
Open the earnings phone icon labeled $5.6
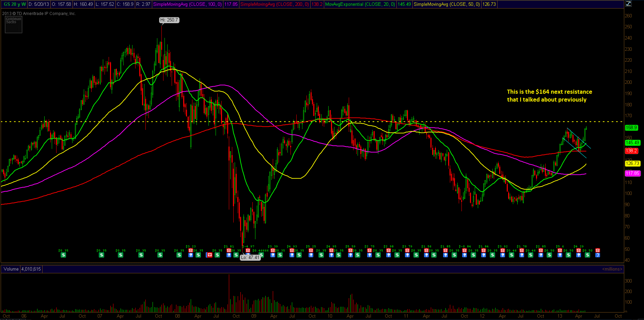click(x=560, y=250)
